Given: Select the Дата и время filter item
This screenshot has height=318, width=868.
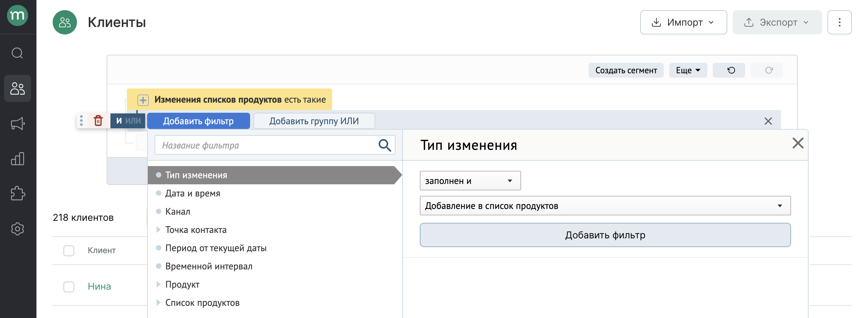Looking at the screenshot, I should (x=192, y=193).
